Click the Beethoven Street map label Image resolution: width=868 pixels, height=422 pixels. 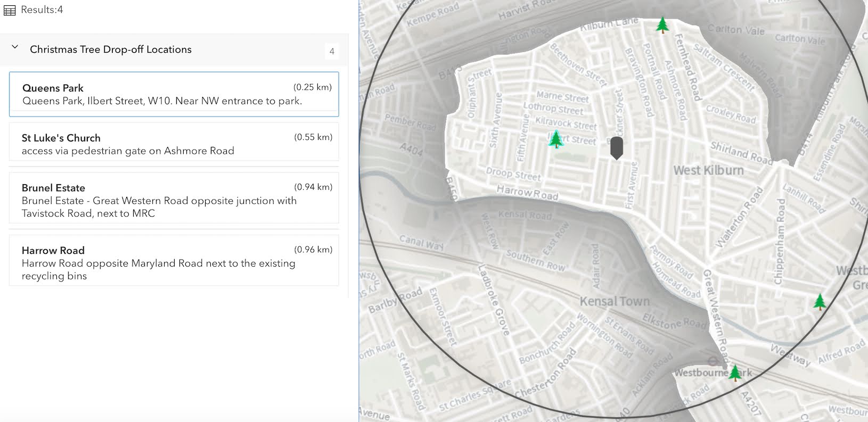(x=577, y=64)
